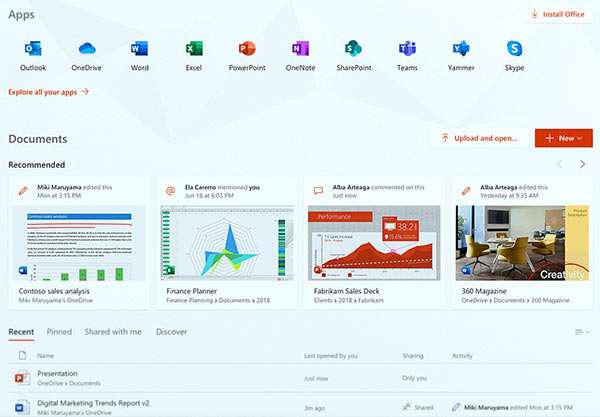The image size is (600, 417).
Task: Click the mention @ icon on Finance Planner card
Action: point(171,191)
